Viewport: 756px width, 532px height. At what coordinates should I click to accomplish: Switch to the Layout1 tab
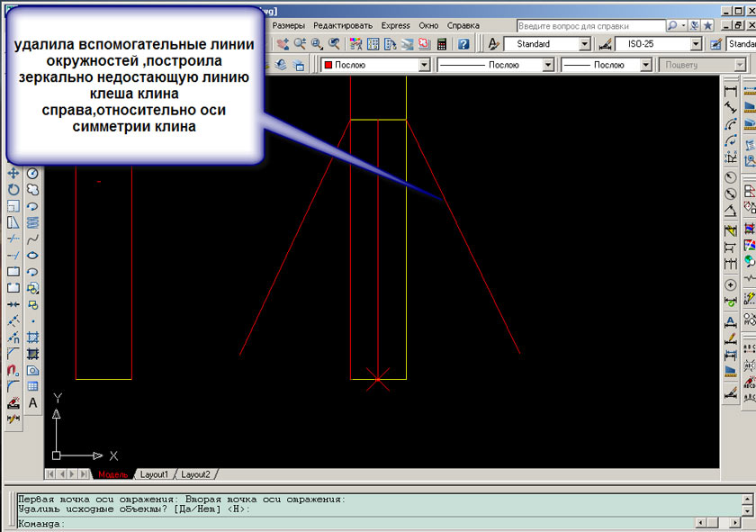(154, 474)
